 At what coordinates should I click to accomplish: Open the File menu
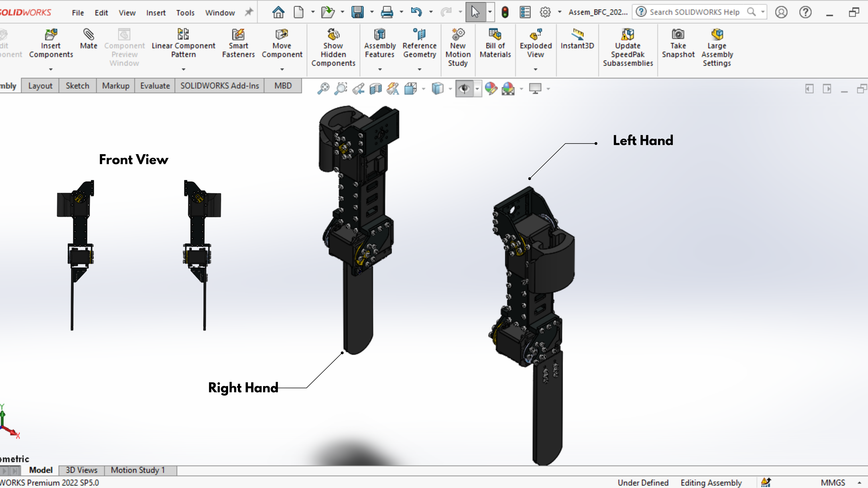pyautogui.click(x=78, y=13)
